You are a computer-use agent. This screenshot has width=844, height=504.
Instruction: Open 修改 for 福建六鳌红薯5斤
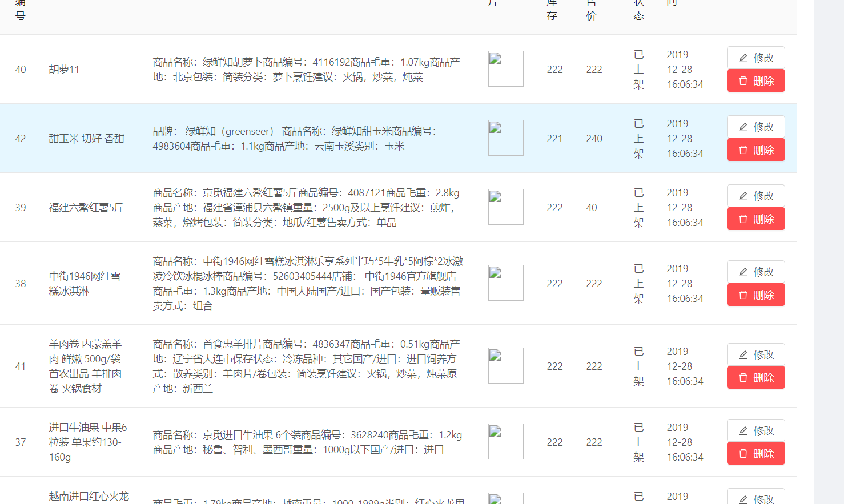coord(755,196)
